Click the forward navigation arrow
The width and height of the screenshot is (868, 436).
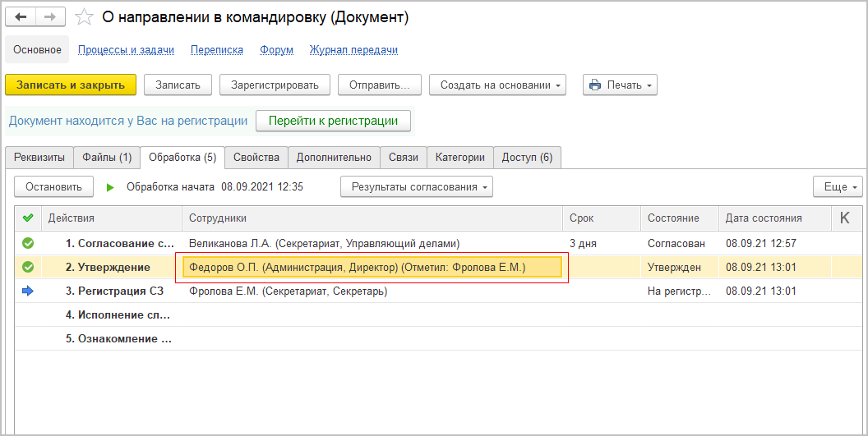(x=49, y=16)
